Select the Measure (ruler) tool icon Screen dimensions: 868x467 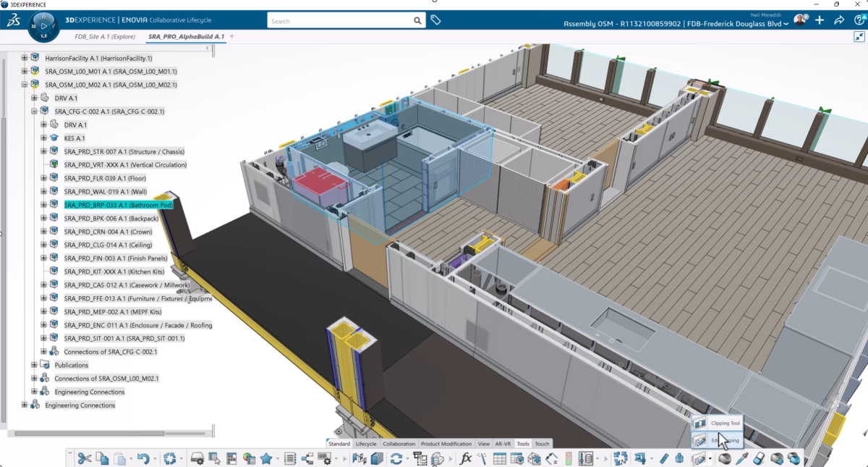click(664, 457)
